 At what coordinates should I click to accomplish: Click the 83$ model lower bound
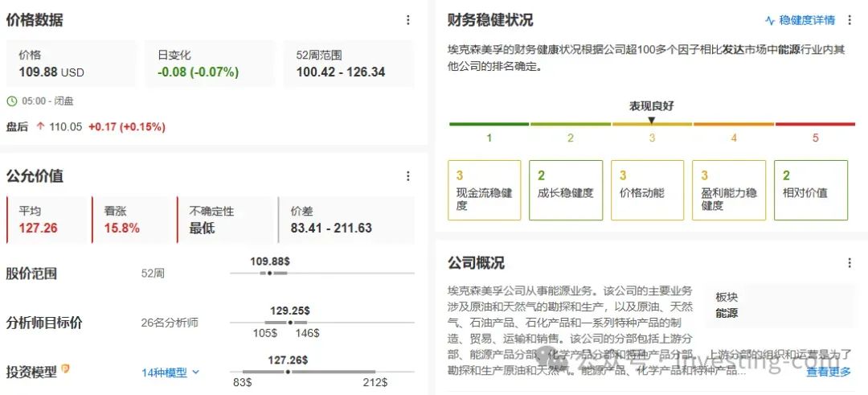243,383
